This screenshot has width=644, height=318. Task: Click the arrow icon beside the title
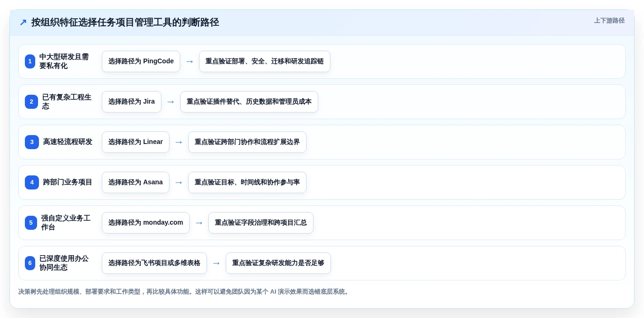click(23, 23)
